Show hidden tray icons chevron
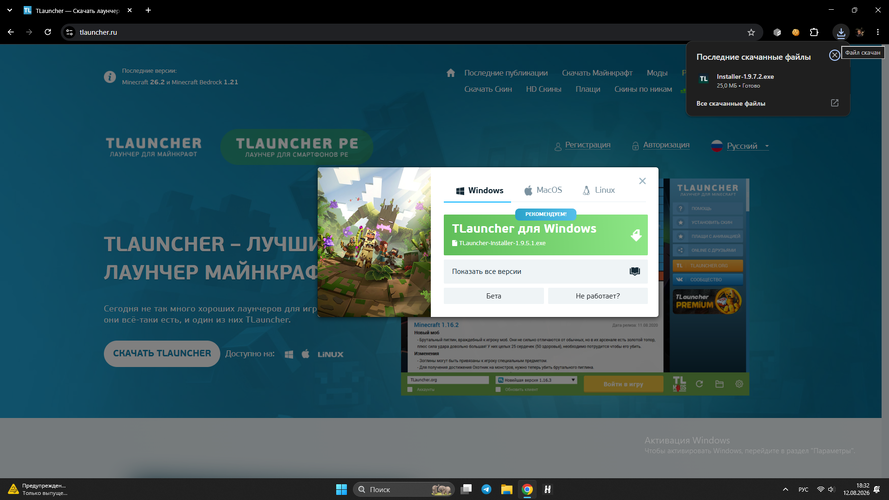The image size is (889, 500). pos(785,489)
